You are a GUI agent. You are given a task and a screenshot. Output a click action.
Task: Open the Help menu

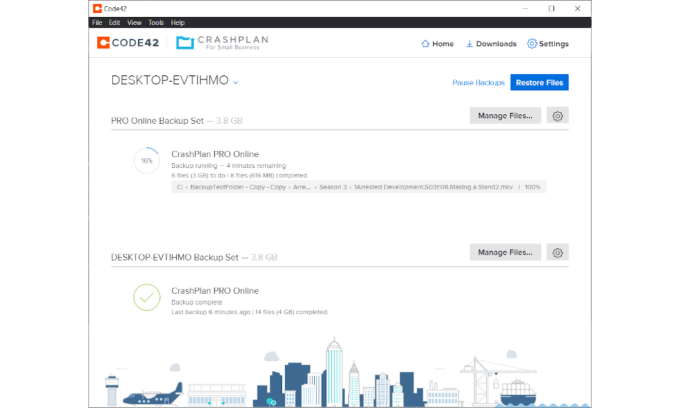(178, 23)
